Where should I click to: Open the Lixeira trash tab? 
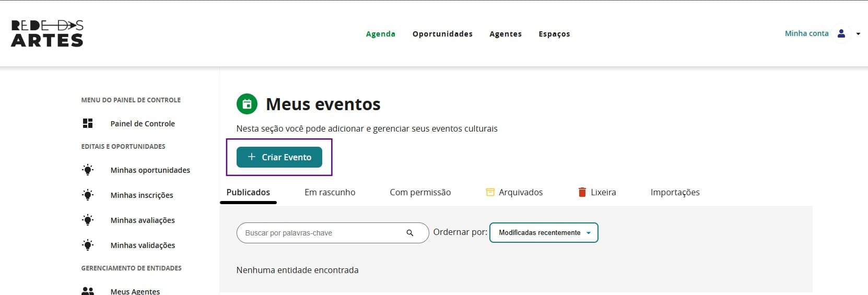tap(597, 192)
